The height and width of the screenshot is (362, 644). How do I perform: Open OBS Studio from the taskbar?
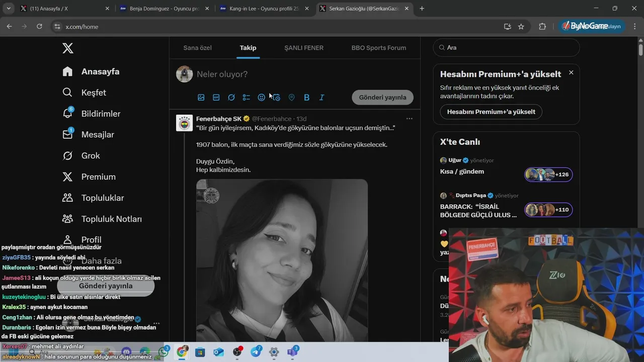point(237,352)
